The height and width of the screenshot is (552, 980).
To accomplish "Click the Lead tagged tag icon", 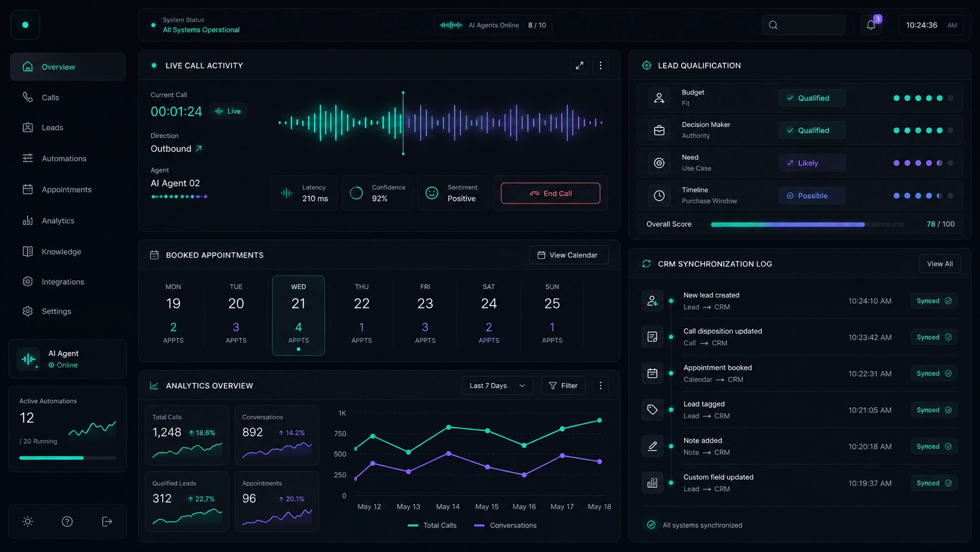I will (x=652, y=409).
